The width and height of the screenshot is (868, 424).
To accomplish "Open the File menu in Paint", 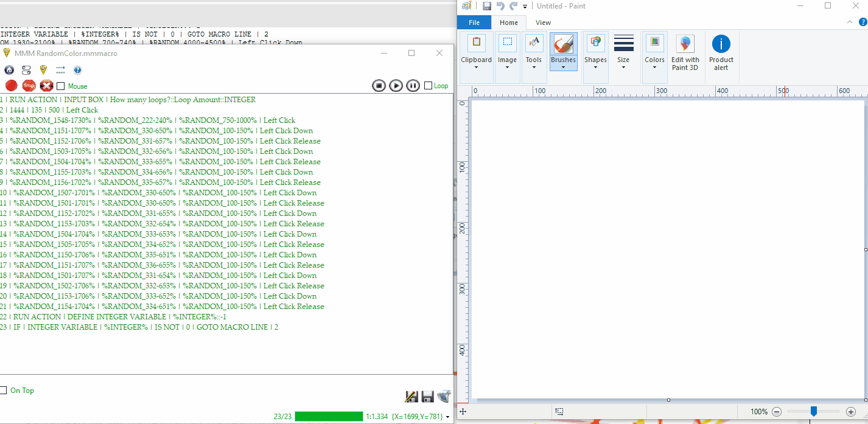I will [x=474, y=23].
